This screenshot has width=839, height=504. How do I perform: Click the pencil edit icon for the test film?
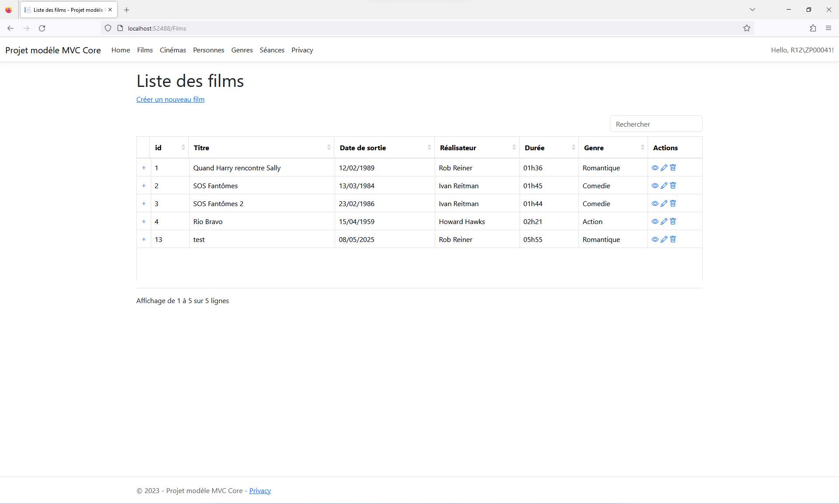(x=664, y=239)
